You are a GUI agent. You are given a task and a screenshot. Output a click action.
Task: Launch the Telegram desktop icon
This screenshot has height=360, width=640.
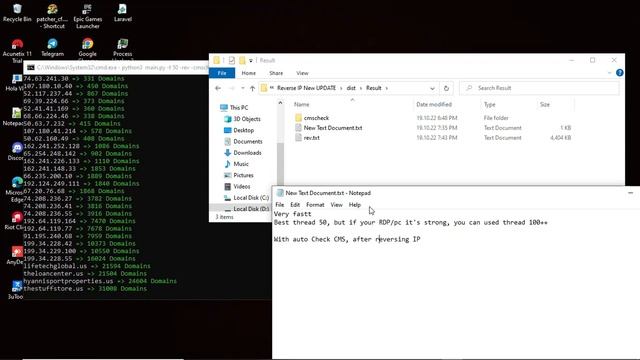(x=52, y=48)
